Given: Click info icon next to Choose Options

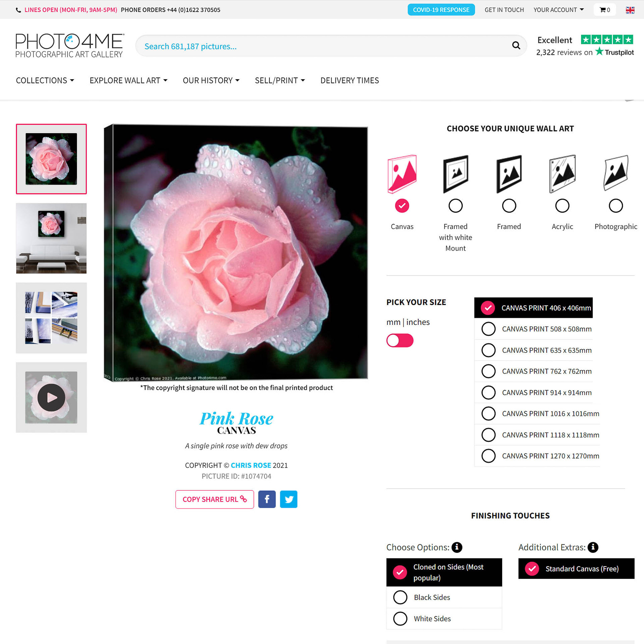Looking at the screenshot, I should coord(457,547).
